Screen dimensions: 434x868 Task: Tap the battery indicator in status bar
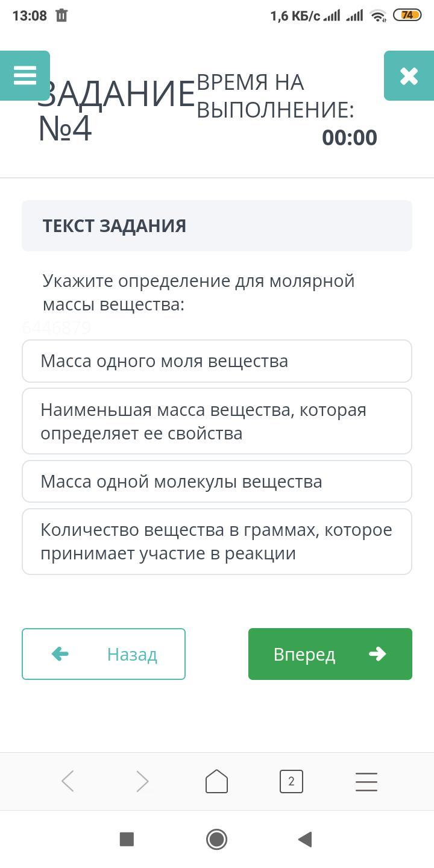[x=407, y=16]
